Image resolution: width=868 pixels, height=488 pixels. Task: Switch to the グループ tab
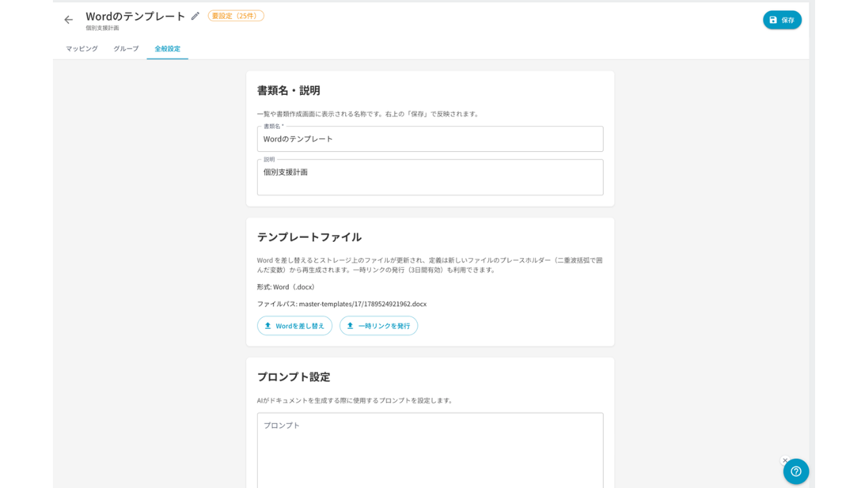click(126, 49)
